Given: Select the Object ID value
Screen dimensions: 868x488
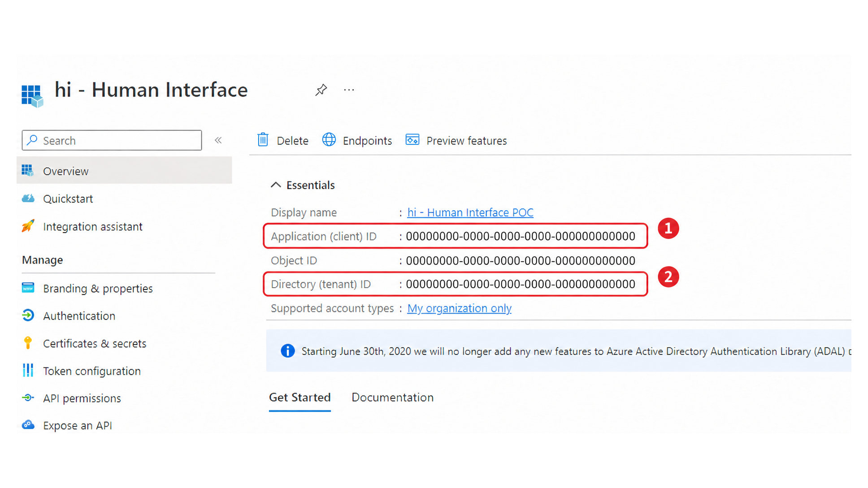Looking at the screenshot, I should [521, 260].
